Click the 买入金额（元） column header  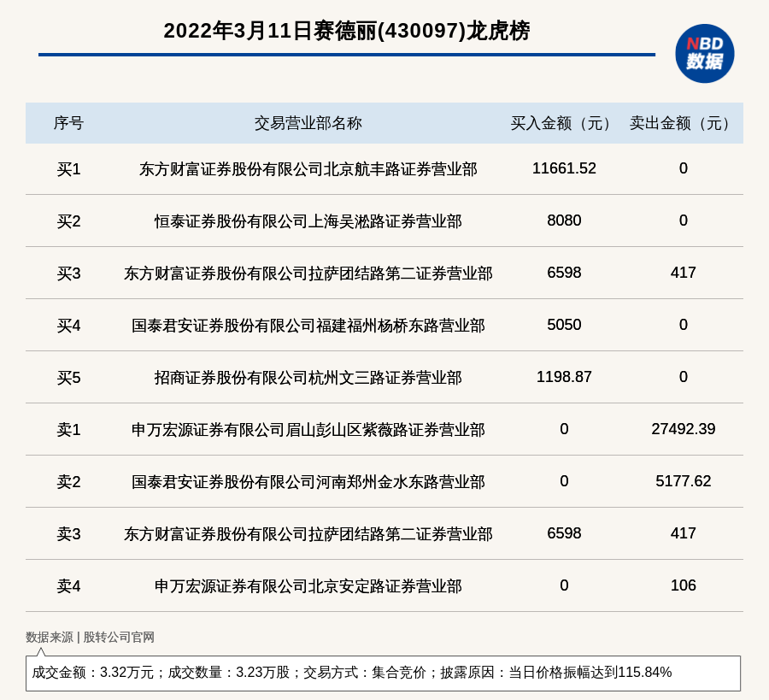[564, 123]
